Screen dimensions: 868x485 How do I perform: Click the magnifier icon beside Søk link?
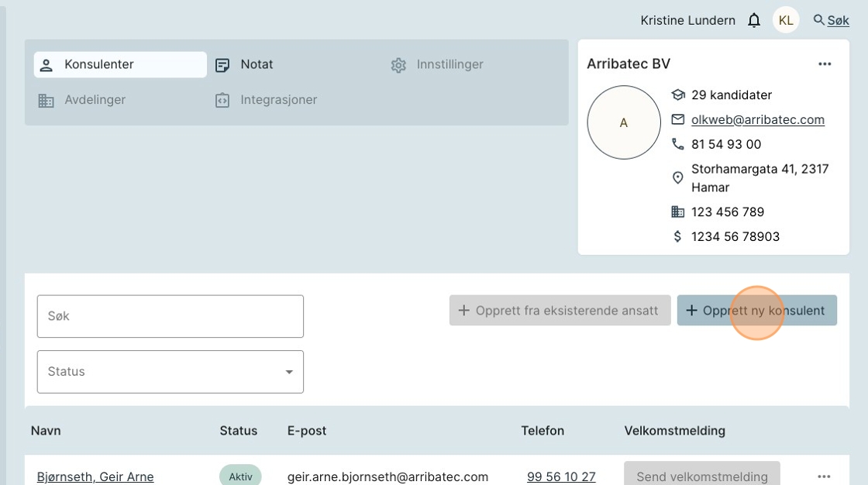pos(818,20)
